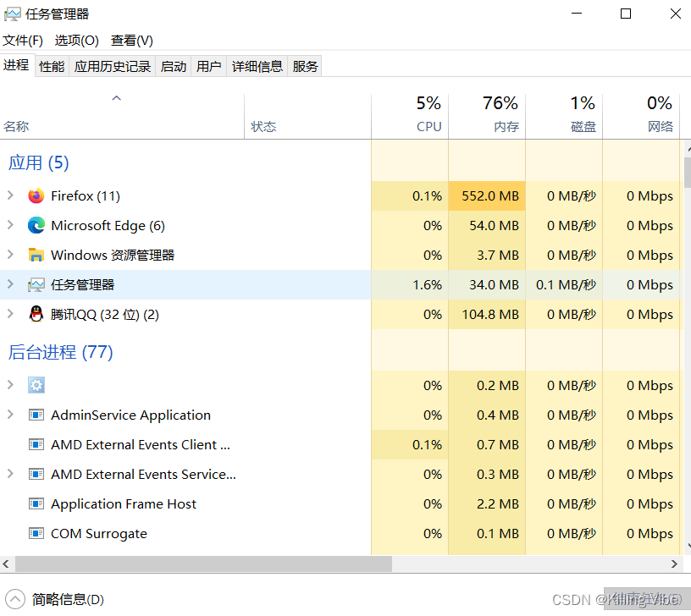The height and width of the screenshot is (616, 691).
Task: Sort processes by CPU column
Action: 410,117
